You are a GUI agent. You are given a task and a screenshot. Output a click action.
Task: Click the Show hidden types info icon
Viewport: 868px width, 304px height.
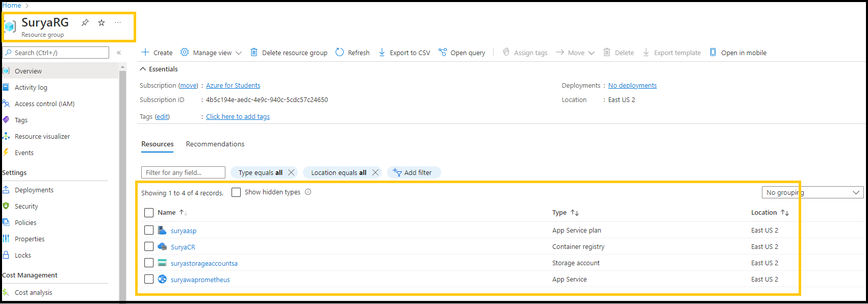click(x=308, y=192)
